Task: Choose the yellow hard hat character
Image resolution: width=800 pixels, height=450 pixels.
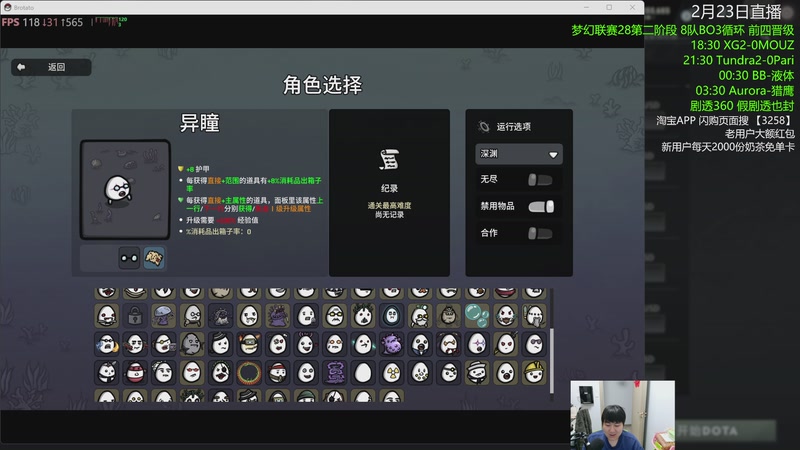Action: (x=534, y=372)
